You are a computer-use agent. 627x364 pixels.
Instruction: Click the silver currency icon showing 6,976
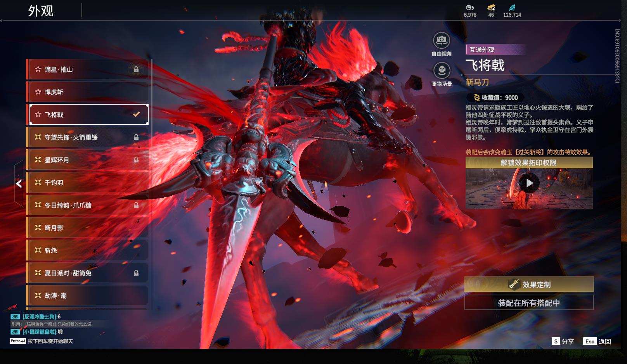click(470, 8)
